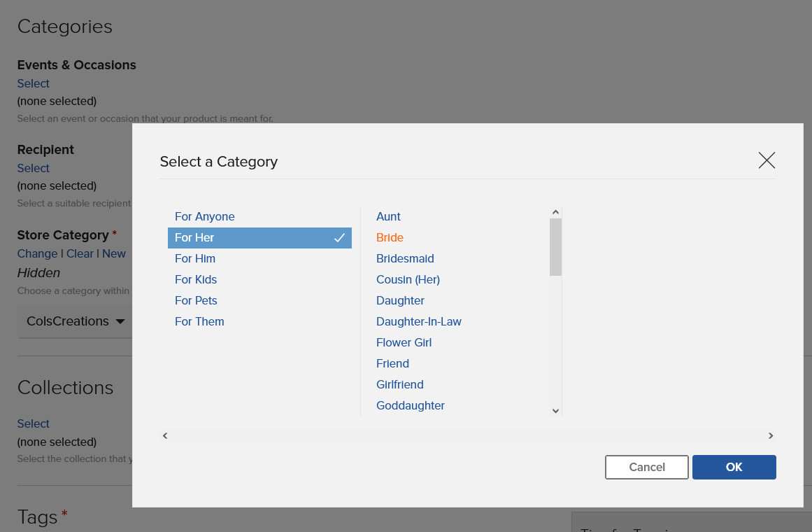Click the scroll up arrow in subcategory list
This screenshot has height=532, width=812.
pyautogui.click(x=555, y=212)
